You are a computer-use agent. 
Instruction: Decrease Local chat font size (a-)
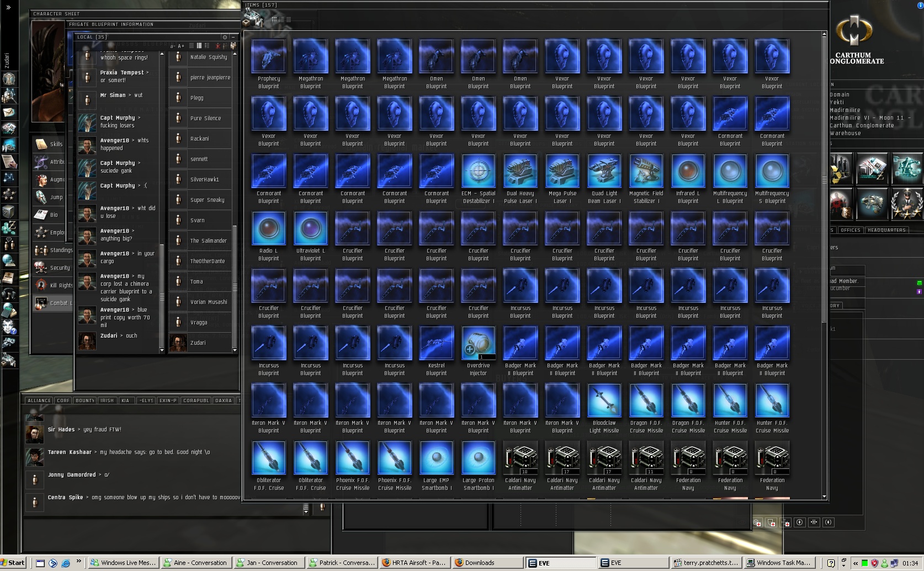pos(173,46)
